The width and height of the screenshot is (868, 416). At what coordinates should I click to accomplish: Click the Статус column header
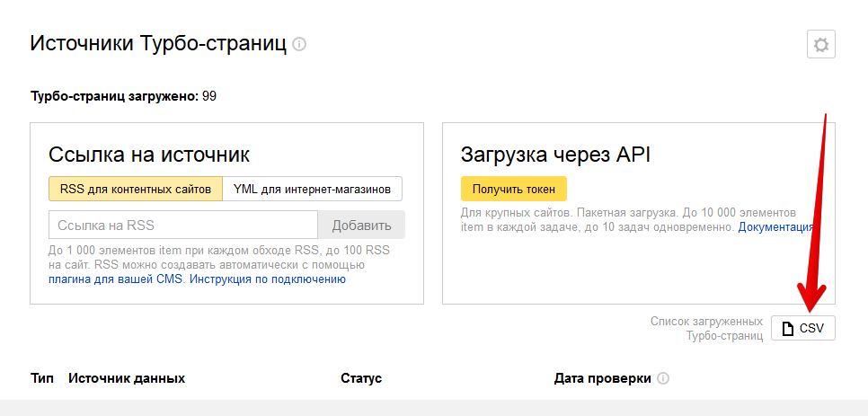coord(361,378)
